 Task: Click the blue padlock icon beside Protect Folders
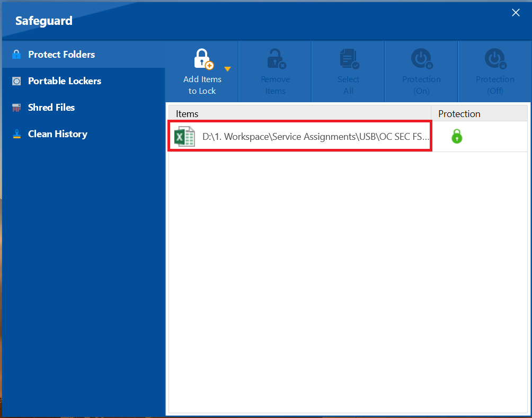[16, 54]
